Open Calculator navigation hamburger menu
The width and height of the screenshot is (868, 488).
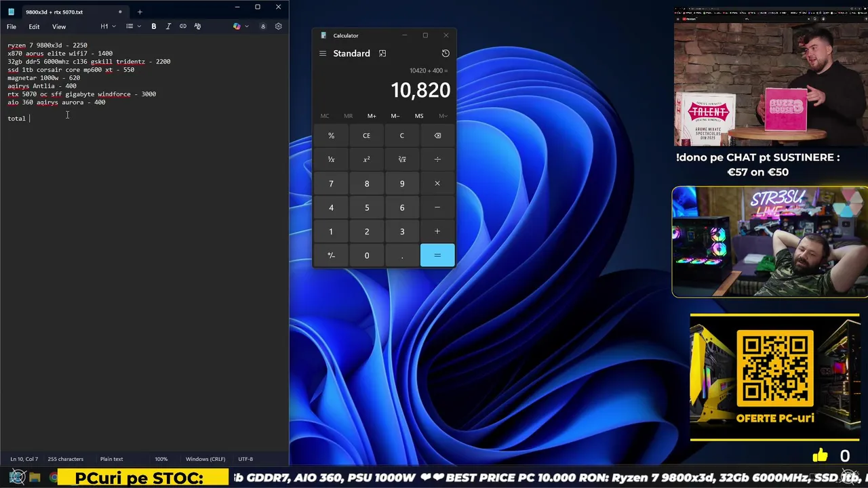tap(323, 54)
